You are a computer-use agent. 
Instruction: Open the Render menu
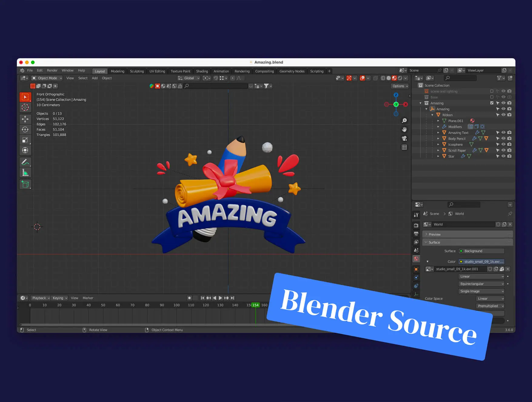(52, 70)
